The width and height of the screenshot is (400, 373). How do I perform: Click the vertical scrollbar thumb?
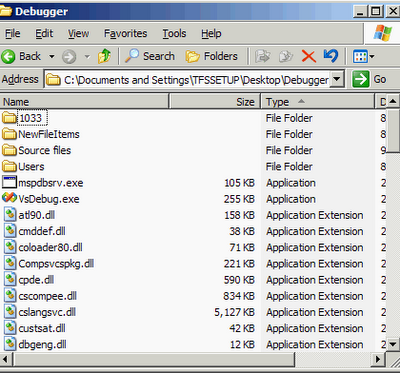(393, 131)
